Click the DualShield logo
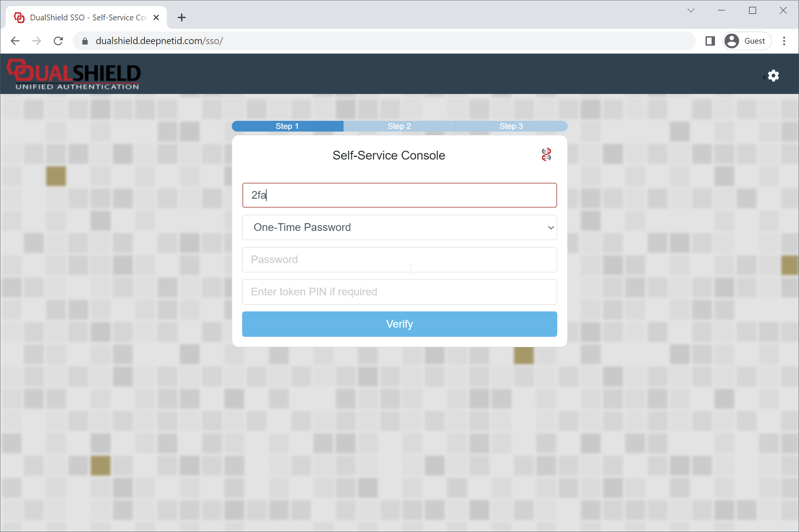The image size is (799, 532). pos(74,74)
